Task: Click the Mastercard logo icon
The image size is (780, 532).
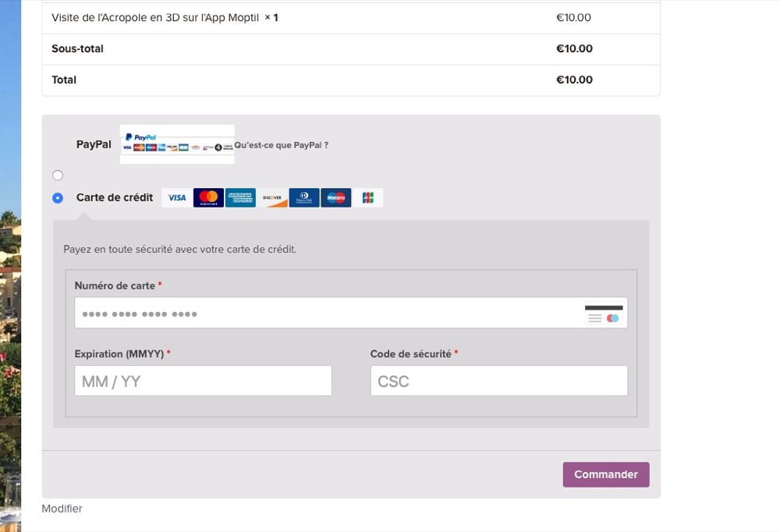Action: tap(208, 198)
